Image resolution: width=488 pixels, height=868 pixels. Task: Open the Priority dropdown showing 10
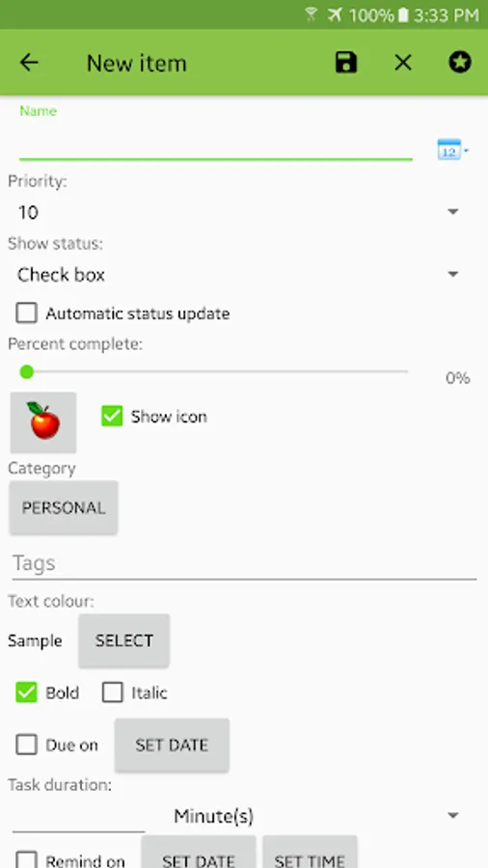pos(238,212)
